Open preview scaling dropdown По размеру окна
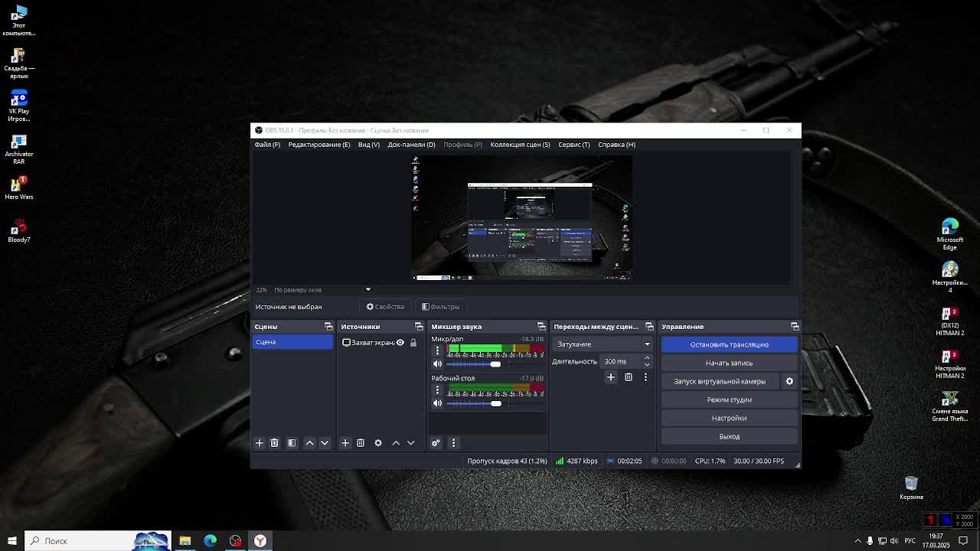980x551 pixels. coord(322,289)
